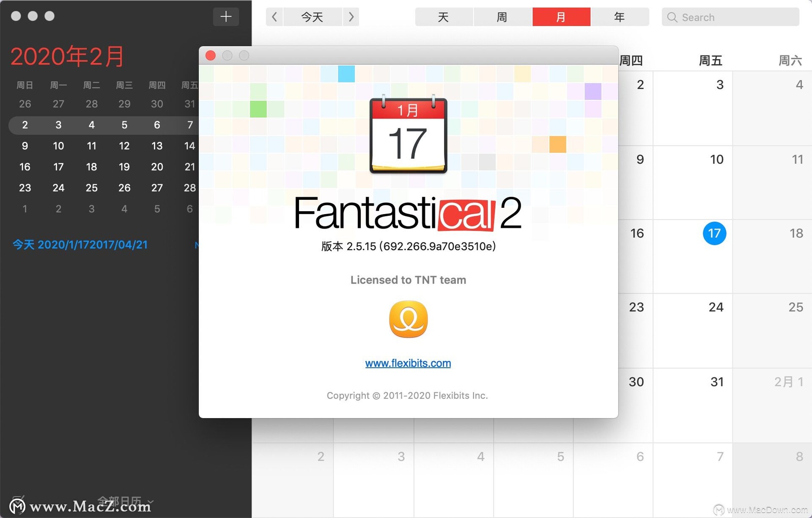This screenshot has width=812, height=518.
Task: Click 'Licensed to TNT team' text
Action: 408,280
